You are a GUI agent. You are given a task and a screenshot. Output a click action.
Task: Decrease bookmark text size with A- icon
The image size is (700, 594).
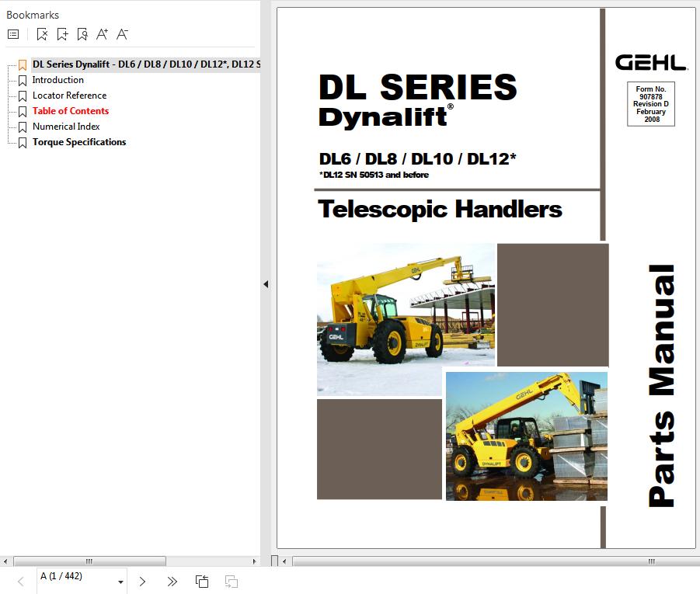coord(122,34)
